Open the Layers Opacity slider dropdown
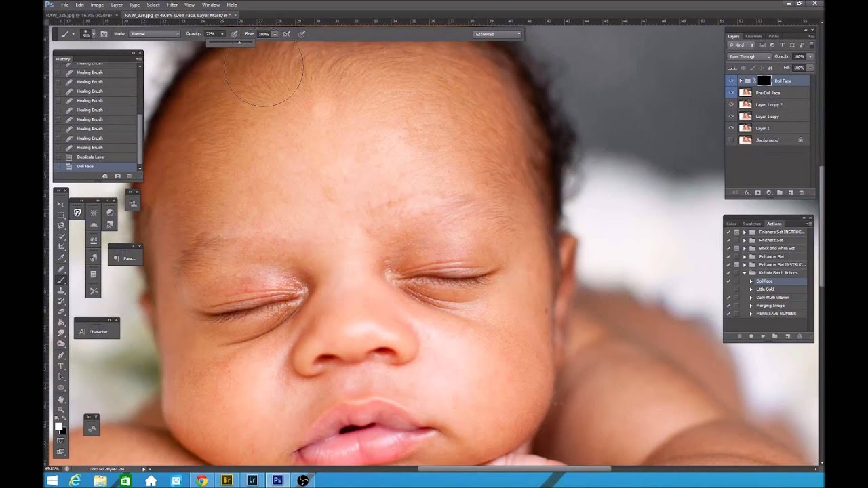 click(x=810, y=56)
